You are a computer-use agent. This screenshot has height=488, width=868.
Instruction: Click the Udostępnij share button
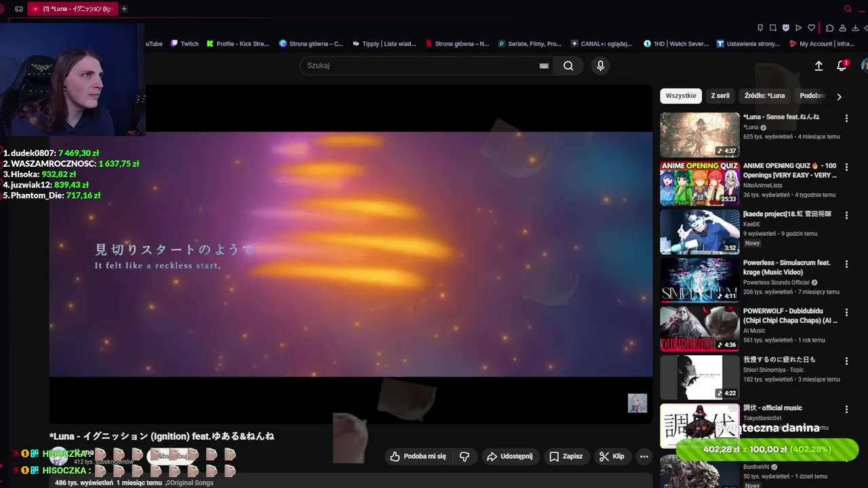pyautogui.click(x=510, y=456)
